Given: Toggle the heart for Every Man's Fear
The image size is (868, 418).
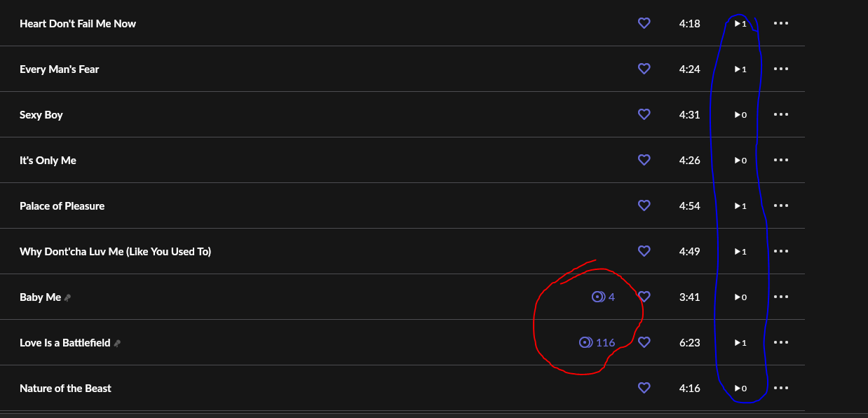Looking at the screenshot, I should (x=644, y=69).
